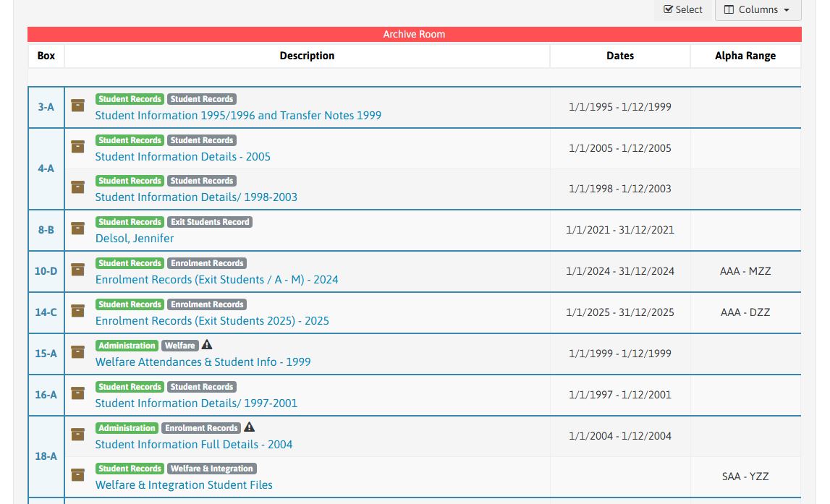Click box icon beside Student Information Details/ 1997-2001
Image resolution: width=830 pixels, height=504 pixels.
(78, 393)
